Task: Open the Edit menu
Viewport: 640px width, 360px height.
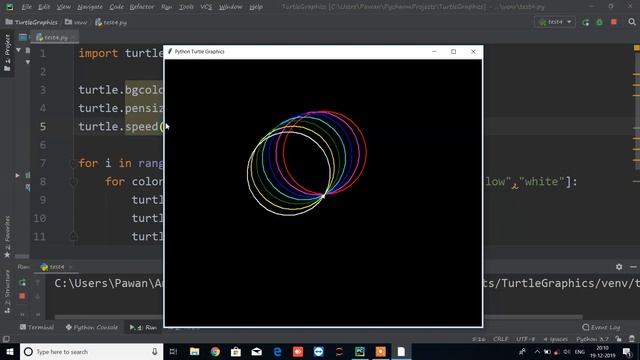Action: (x=44, y=7)
